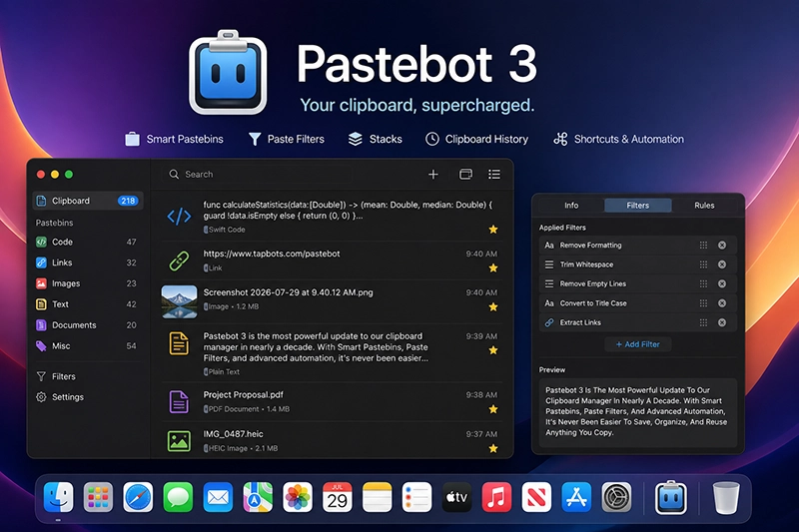The width and height of the screenshot is (799, 532).
Task: Click the window view icon beside the plus
Action: [465, 175]
